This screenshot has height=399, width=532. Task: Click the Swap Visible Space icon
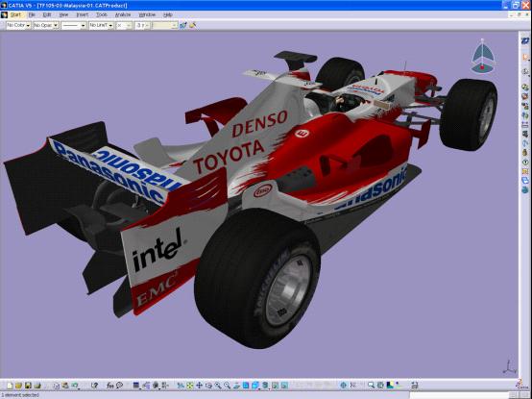(x=284, y=386)
